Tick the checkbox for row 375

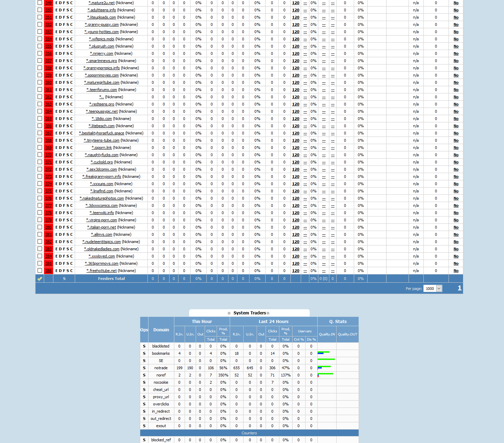[x=40, y=191]
